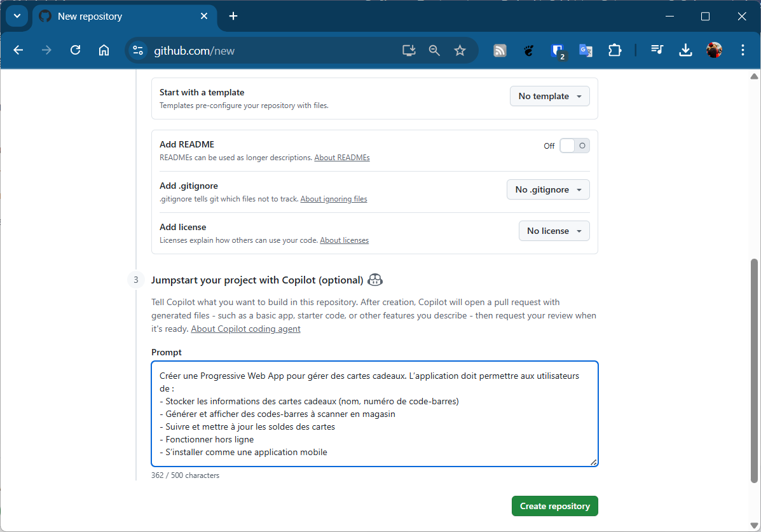Open uBlock Origin showing 2 blocked items
Screen dimensions: 761x532
pyautogui.click(x=557, y=50)
